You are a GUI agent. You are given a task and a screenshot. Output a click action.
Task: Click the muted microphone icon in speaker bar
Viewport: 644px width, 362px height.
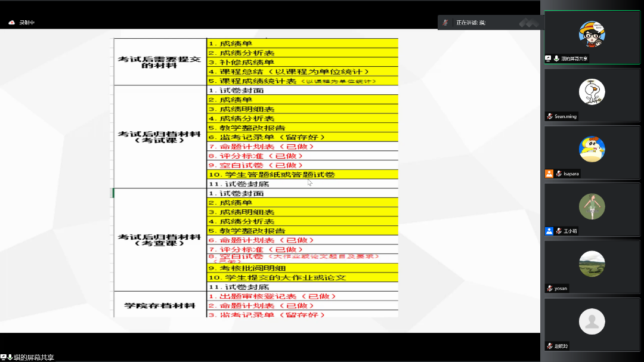click(445, 23)
